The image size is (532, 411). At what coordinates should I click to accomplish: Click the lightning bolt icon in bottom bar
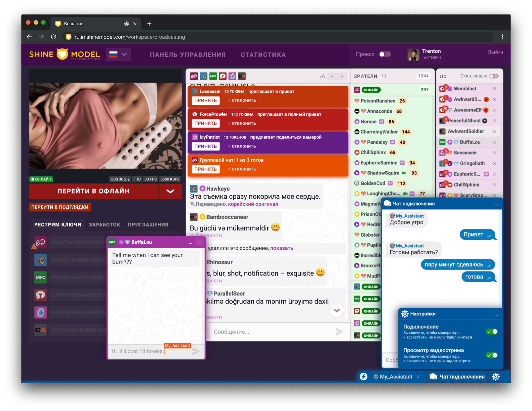[x=363, y=377]
